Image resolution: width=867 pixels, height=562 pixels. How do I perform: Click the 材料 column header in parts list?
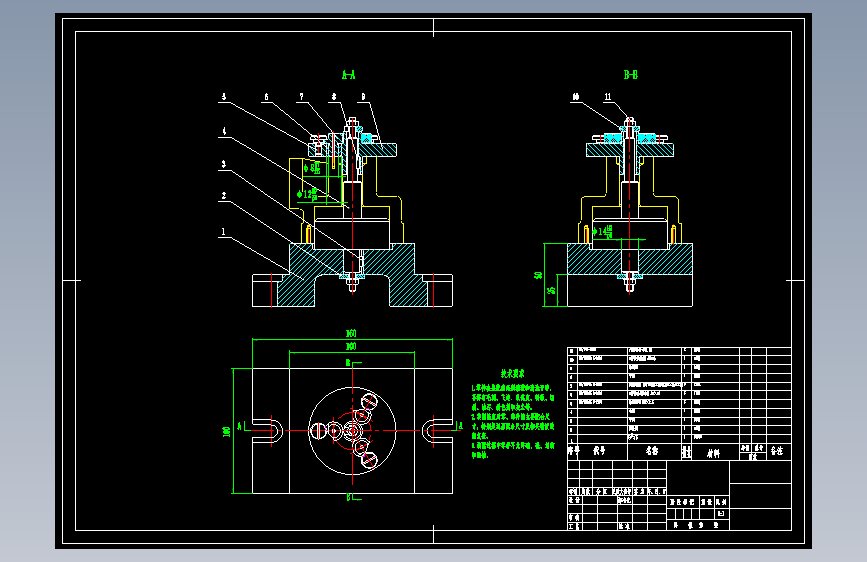click(x=714, y=453)
